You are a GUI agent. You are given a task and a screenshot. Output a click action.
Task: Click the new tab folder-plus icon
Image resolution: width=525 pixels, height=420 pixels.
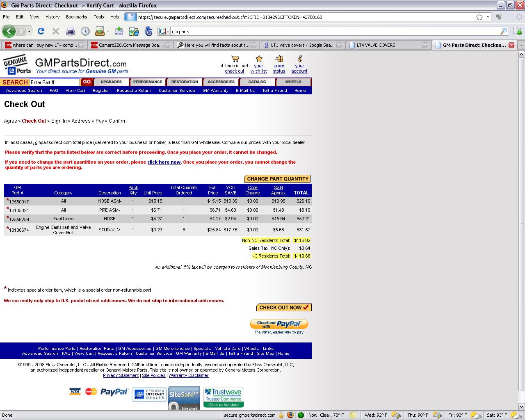pyautogui.click(x=517, y=31)
